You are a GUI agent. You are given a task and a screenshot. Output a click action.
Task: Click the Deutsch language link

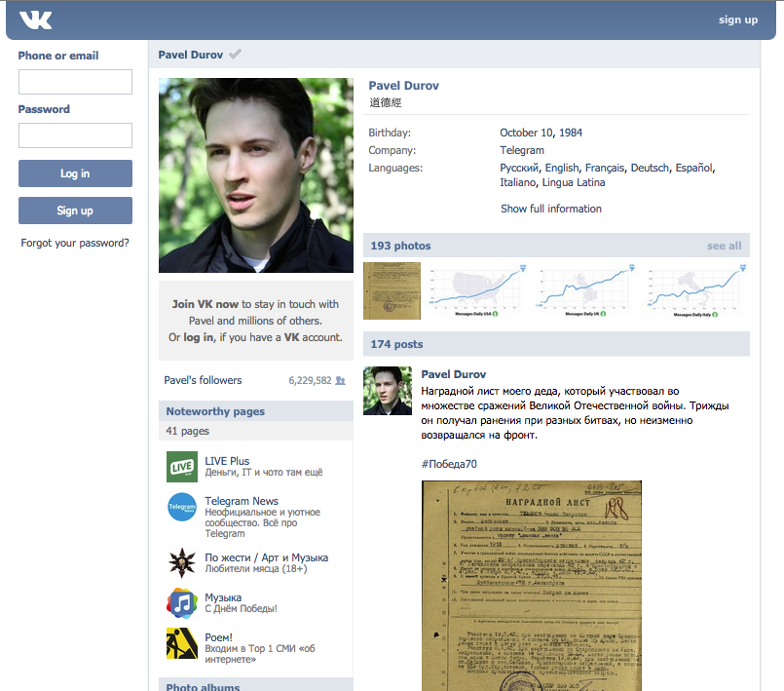(x=650, y=168)
